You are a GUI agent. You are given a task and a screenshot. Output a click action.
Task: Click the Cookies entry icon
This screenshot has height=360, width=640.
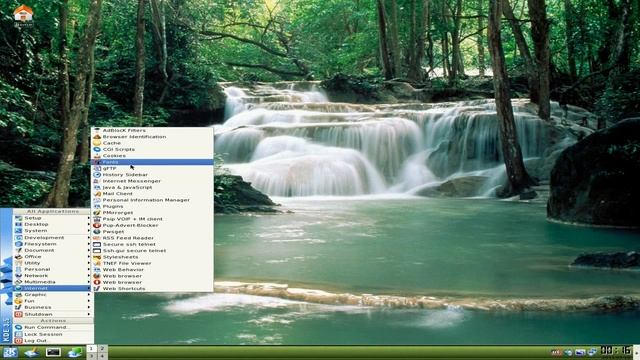(x=97, y=156)
